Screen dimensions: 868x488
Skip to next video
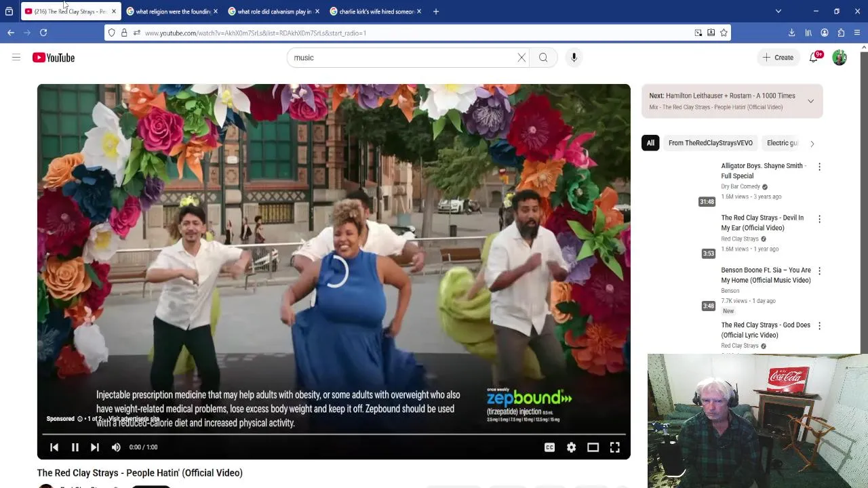tap(95, 447)
